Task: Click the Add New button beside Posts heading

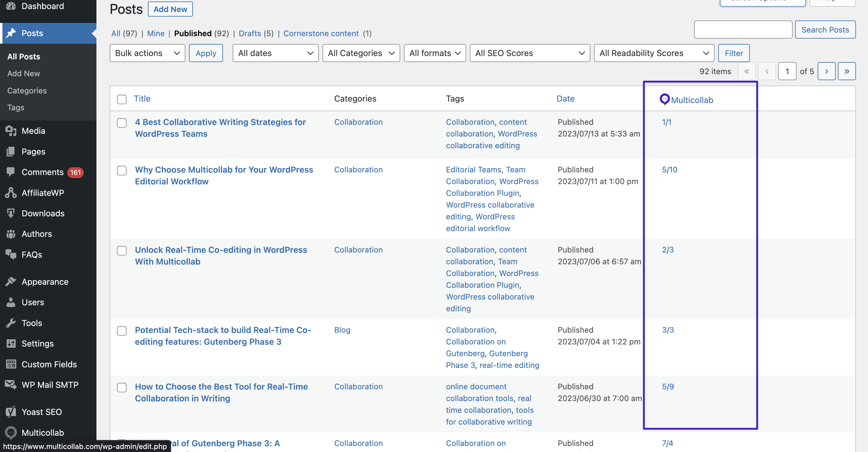Action: pyautogui.click(x=170, y=9)
